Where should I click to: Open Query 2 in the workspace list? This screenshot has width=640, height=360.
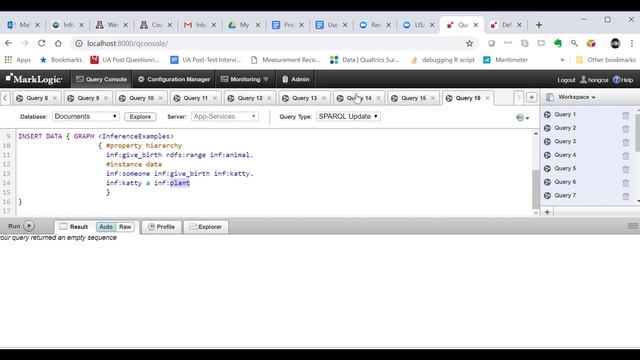(x=565, y=128)
